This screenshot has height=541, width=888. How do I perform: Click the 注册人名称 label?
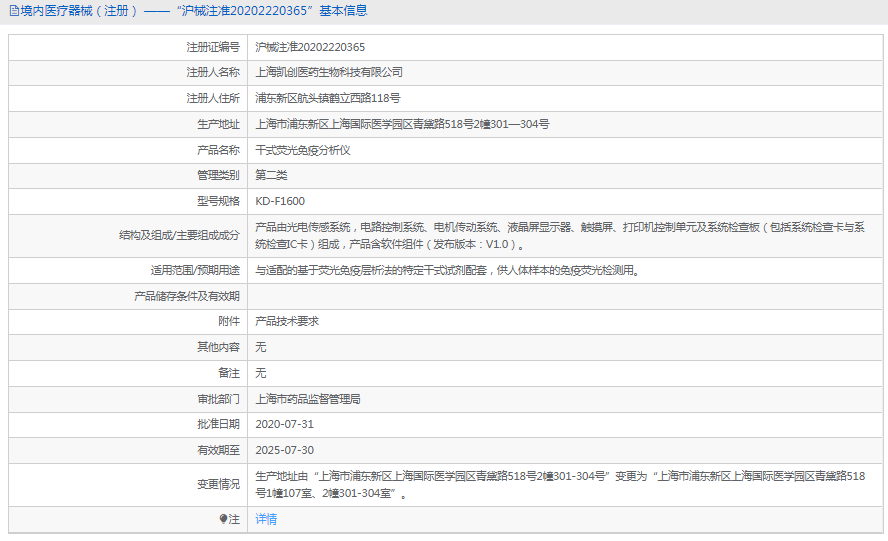point(213,72)
